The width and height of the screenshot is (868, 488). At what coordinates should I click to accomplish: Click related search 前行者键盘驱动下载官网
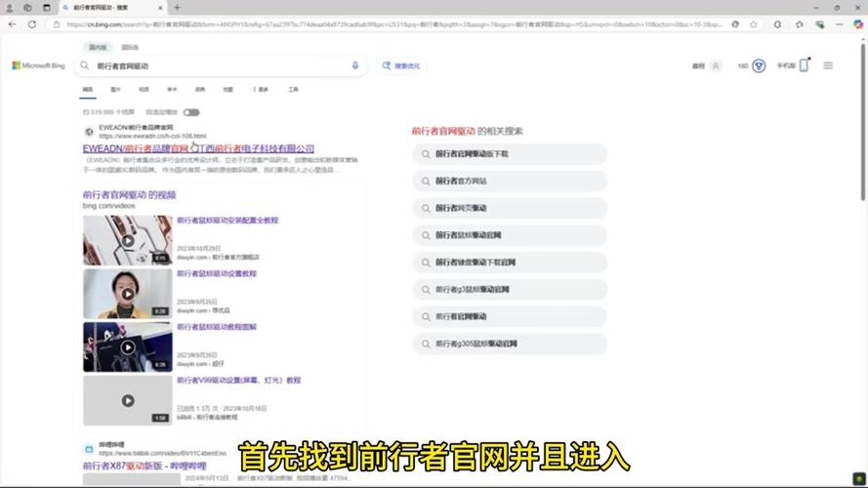pyautogui.click(x=510, y=263)
